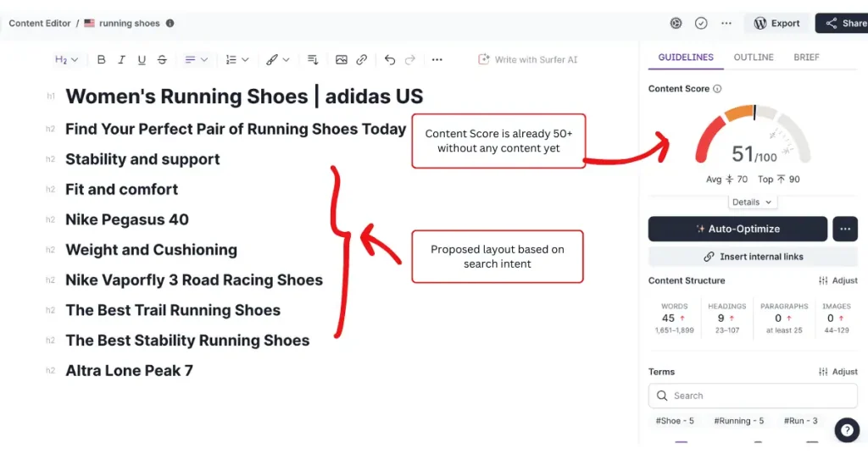Open the help chat bubble icon
This screenshot has width=868, height=454.
[x=847, y=429]
